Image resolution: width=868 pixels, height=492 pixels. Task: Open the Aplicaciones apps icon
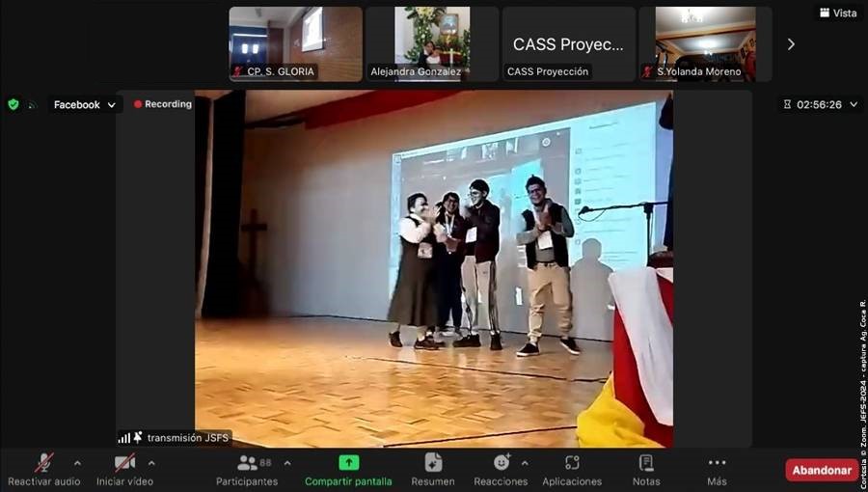[572, 463]
